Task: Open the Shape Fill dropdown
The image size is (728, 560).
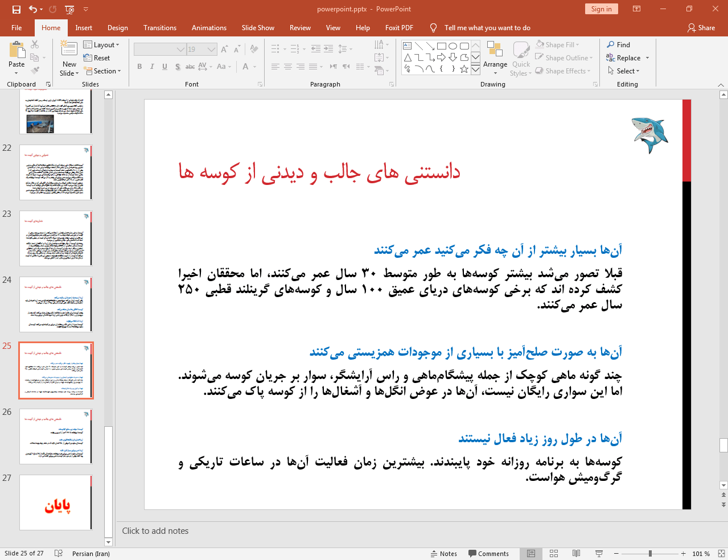Action: 557,44
